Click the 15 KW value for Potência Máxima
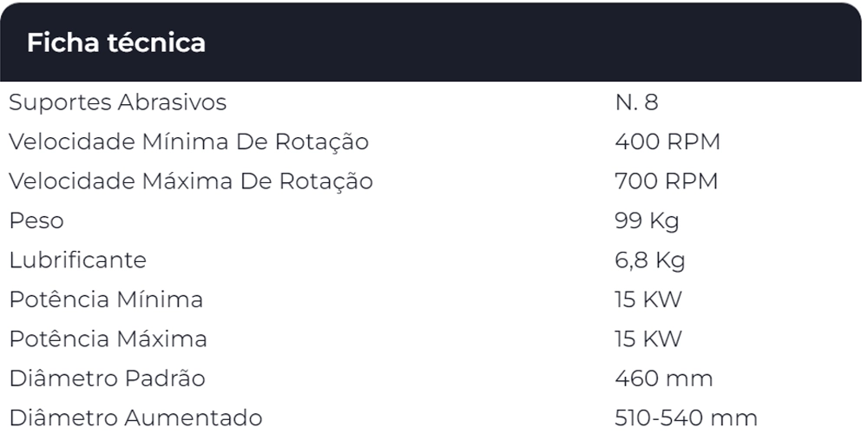868x434 pixels. [x=648, y=339]
